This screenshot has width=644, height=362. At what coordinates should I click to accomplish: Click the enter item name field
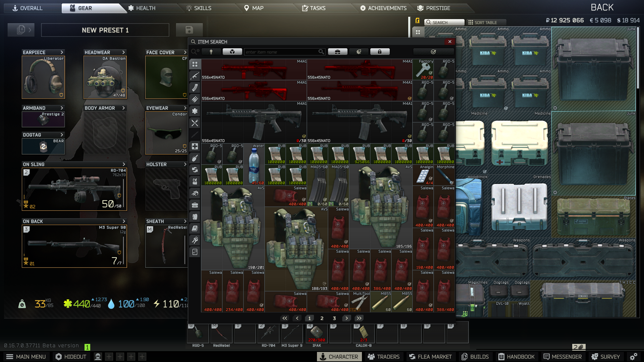[284, 52]
